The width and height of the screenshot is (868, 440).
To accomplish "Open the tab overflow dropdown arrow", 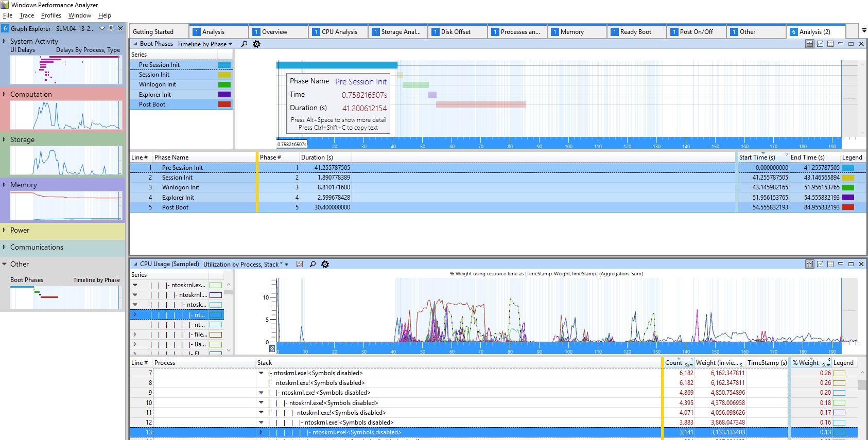I will [x=864, y=31].
